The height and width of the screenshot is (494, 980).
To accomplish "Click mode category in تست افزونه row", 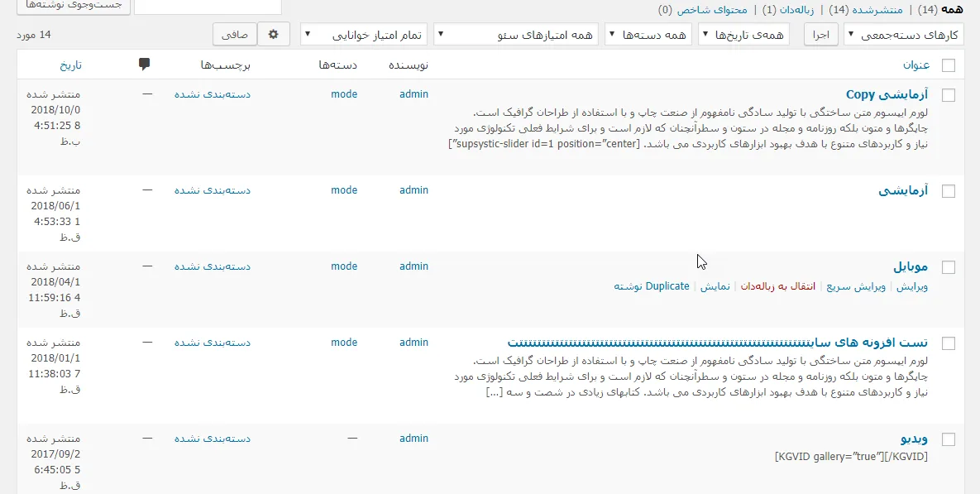I will (344, 342).
